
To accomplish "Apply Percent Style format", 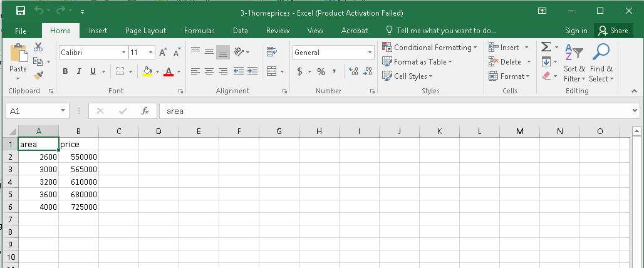I will [x=321, y=71].
